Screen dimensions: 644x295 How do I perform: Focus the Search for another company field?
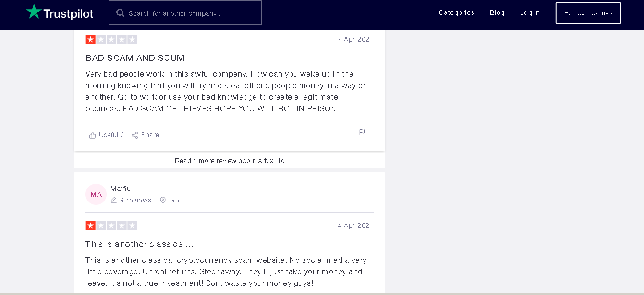pos(185,13)
